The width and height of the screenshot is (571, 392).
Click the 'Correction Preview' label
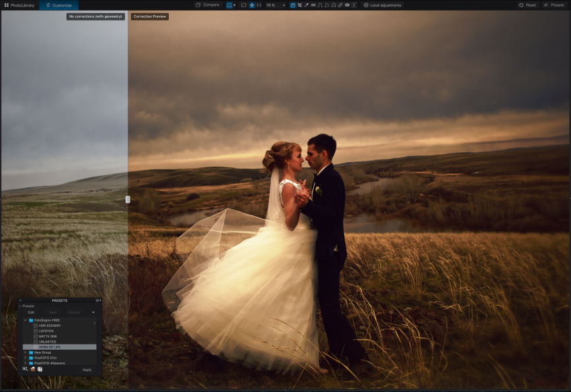point(150,16)
